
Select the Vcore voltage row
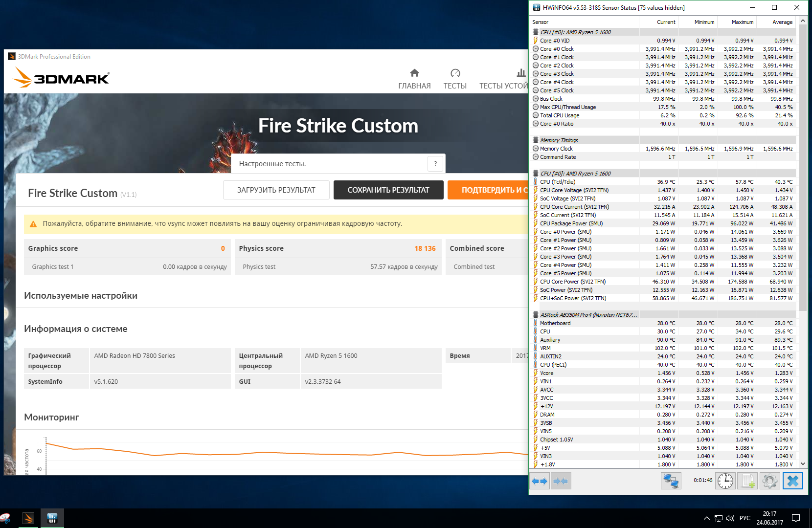(664, 373)
